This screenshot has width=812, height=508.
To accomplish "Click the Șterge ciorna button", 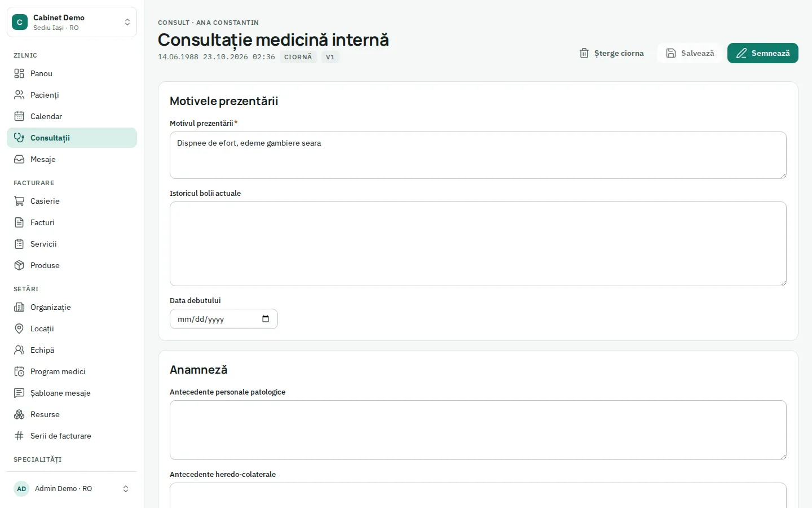I will [612, 53].
